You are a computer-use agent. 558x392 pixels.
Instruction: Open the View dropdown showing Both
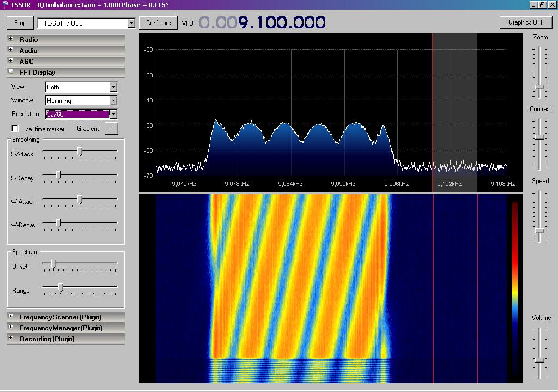click(x=113, y=87)
